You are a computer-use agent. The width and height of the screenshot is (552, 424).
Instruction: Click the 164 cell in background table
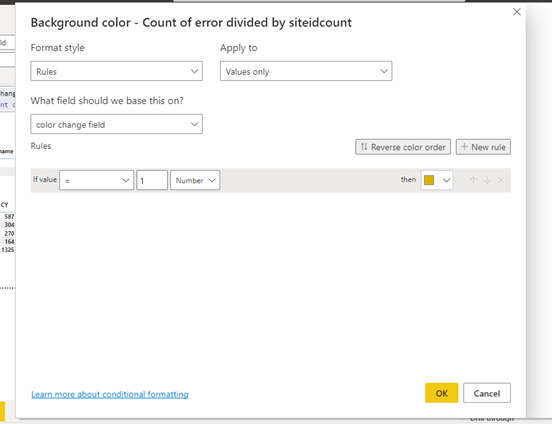[x=9, y=242]
